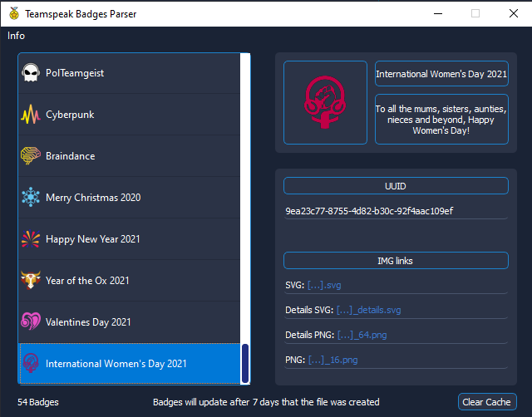Screen dimensions: 532x417
Task: Click the badge description text box
Action: point(441,120)
